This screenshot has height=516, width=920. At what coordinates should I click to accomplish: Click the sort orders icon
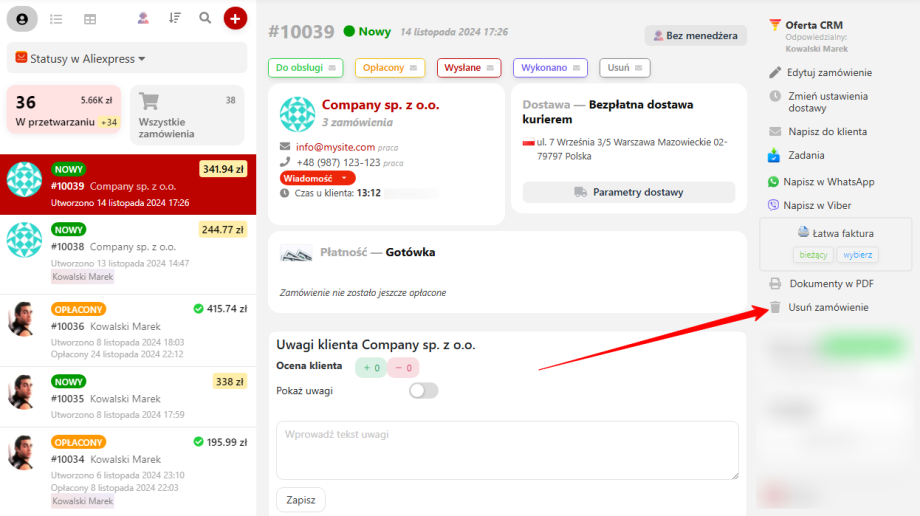(175, 18)
